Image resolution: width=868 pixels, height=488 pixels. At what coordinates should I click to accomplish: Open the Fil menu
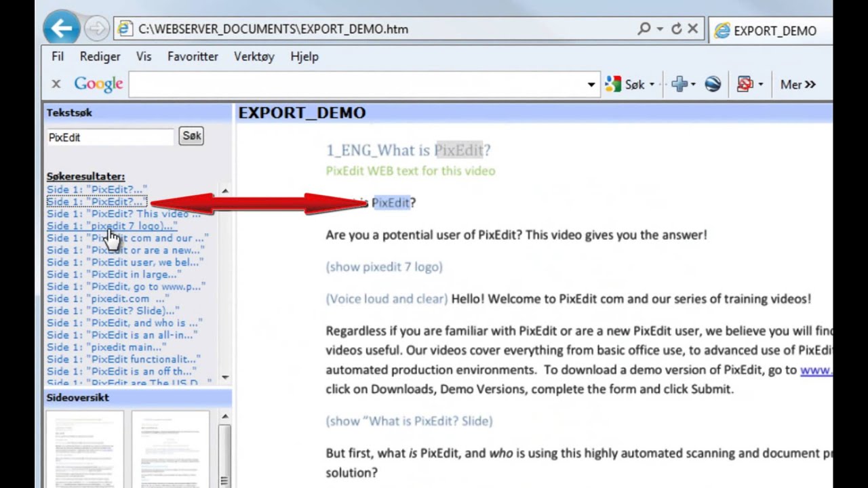[x=58, y=57]
